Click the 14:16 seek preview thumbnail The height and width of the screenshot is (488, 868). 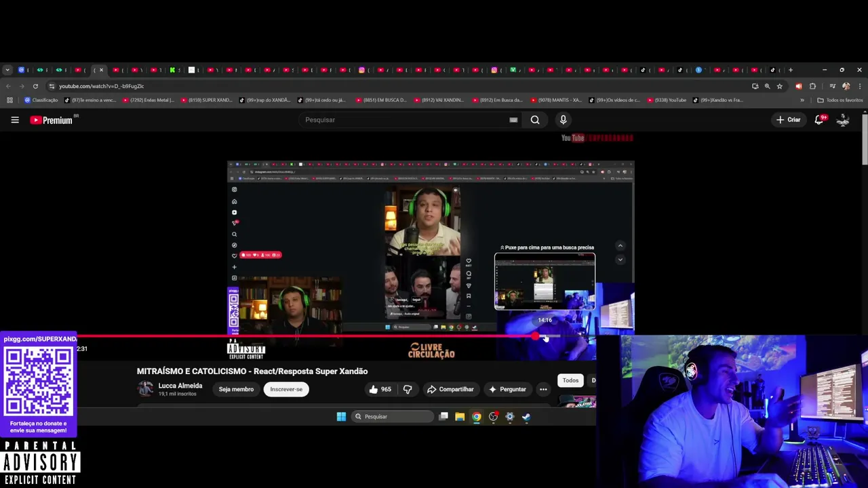click(545, 282)
